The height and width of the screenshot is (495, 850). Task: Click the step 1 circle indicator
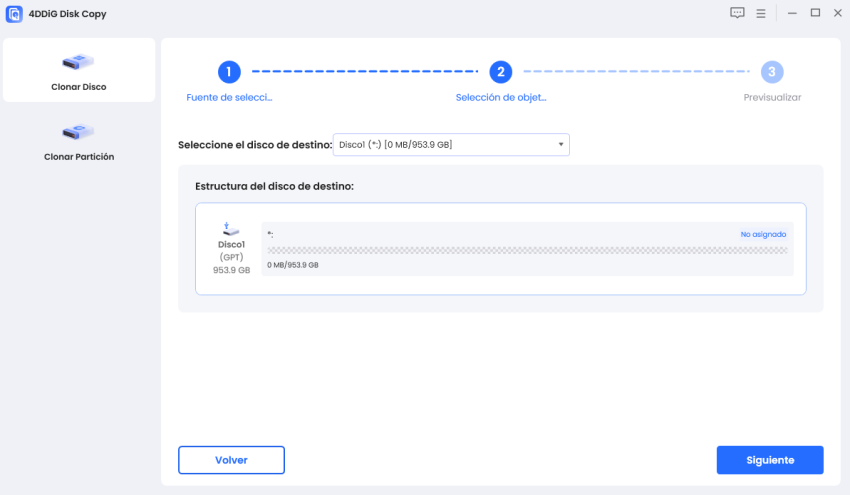229,72
